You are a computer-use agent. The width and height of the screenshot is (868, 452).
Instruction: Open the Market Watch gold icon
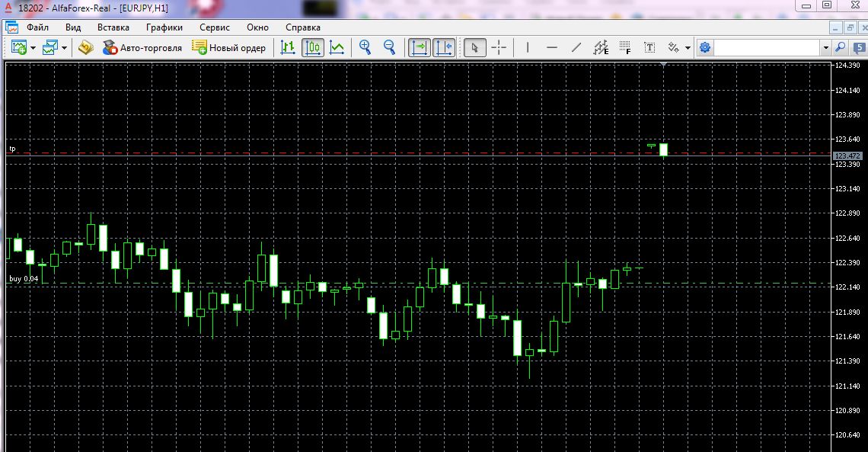tap(86, 47)
